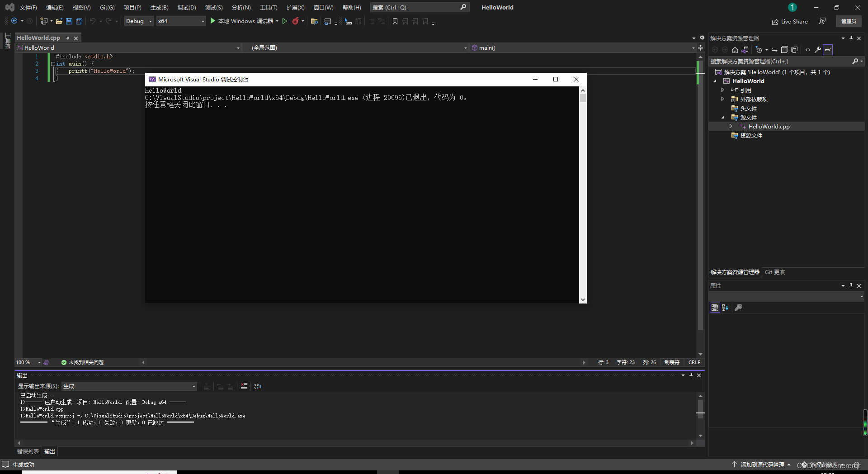The width and height of the screenshot is (868, 474).
Task: Collapse the 源文件 folder node
Action: click(722, 117)
